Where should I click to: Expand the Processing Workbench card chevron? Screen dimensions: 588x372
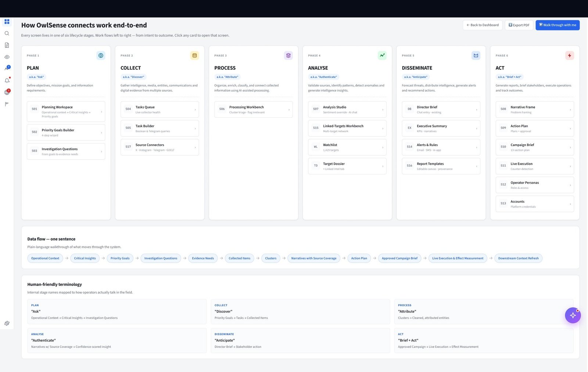coord(289,110)
